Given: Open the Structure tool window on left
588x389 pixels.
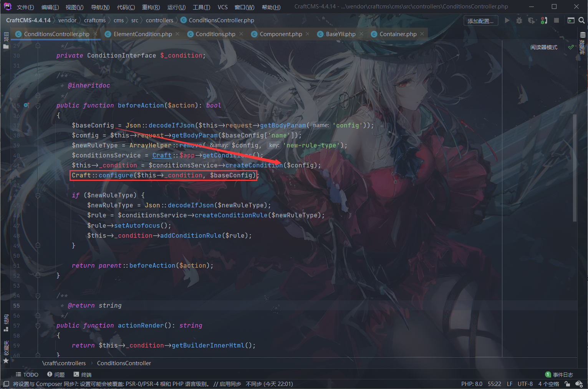Looking at the screenshot, I should (x=6, y=323).
